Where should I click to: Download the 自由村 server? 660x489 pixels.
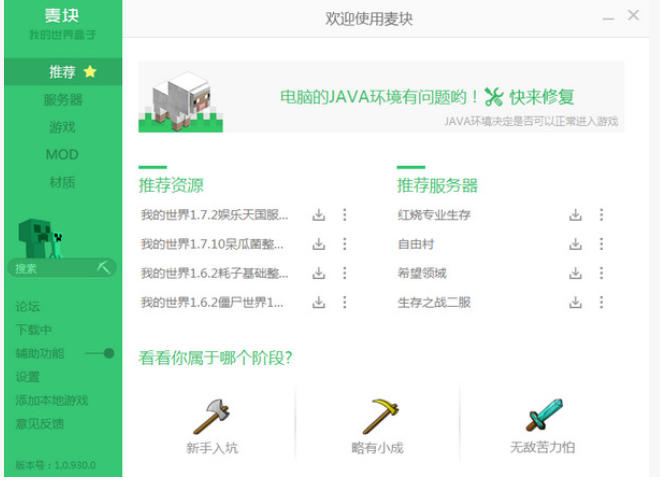click(x=575, y=244)
